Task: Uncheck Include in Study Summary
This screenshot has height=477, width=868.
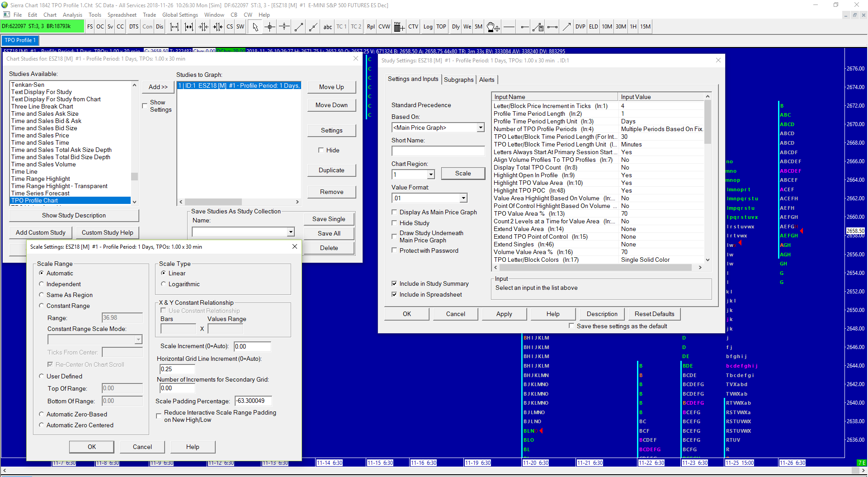Action: pos(394,283)
